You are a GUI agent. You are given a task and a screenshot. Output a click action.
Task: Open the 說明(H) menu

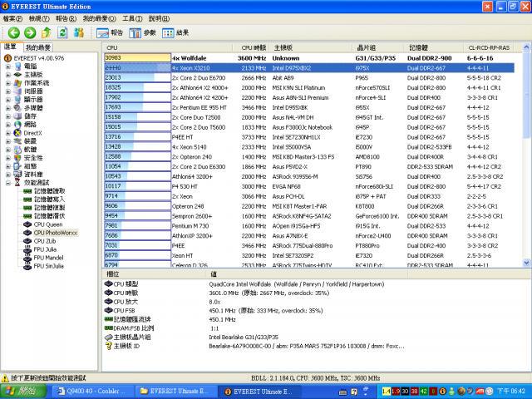[159, 18]
